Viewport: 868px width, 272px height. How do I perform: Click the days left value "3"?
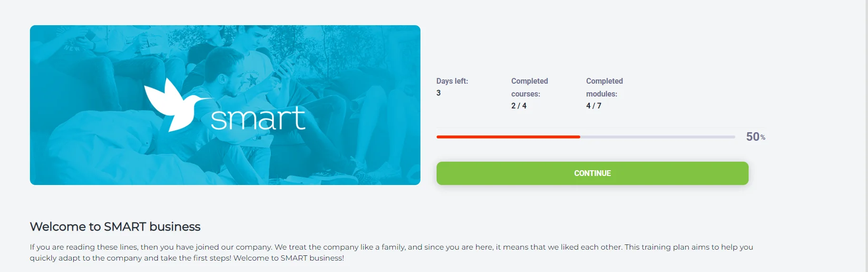pyautogui.click(x=439, y=93)
